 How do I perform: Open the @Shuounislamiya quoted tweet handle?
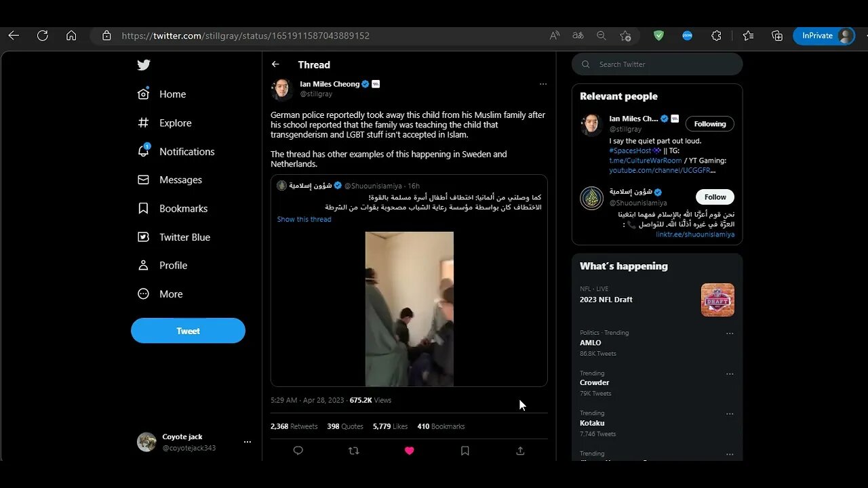point(373,186)
